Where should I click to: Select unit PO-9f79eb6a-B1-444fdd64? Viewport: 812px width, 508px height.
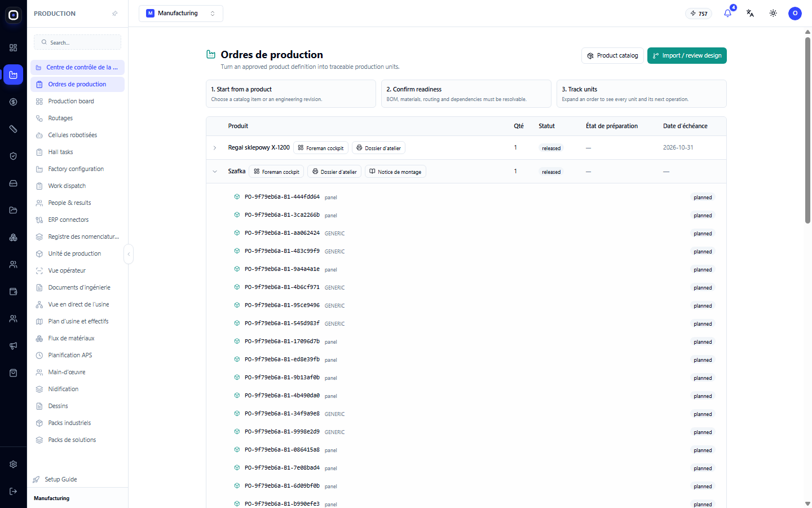pyautogui.click(x=282, y=197)
